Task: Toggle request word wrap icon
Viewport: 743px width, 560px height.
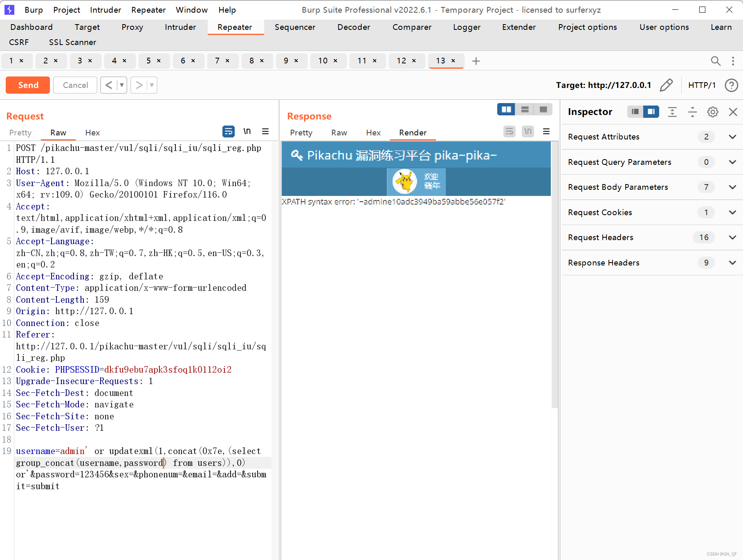Action: [229, 131]
